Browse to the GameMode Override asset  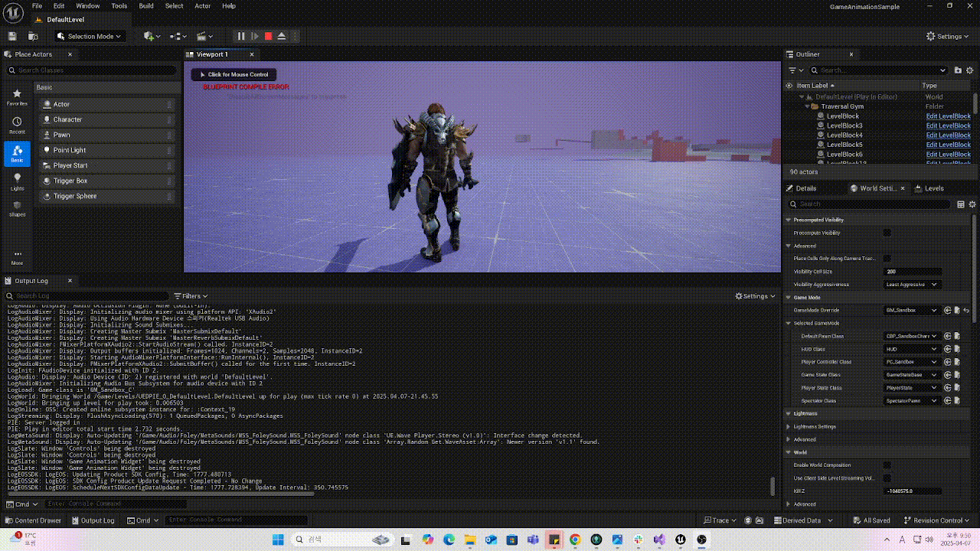[x=957, y=310]
